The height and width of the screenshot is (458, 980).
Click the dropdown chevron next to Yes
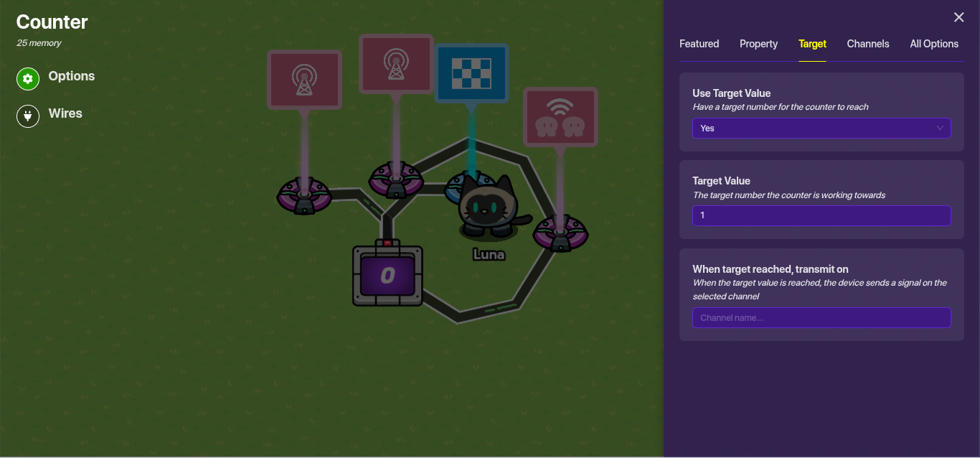click(x=940, y=128)
